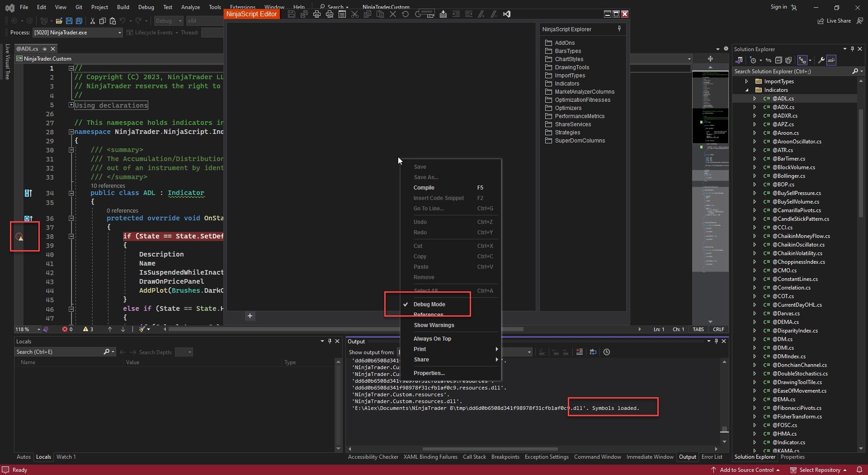The height and width of the screenshot is (475, 868).
Task: Click the Clear All icon in Output panel
Action: click(x=579, y=352)
